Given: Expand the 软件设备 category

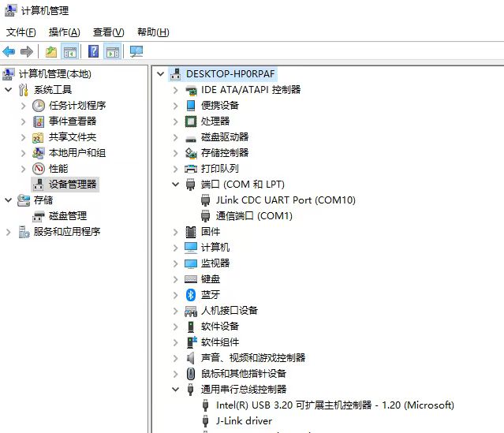Looking at the screenshot, I should pos(176,327).
